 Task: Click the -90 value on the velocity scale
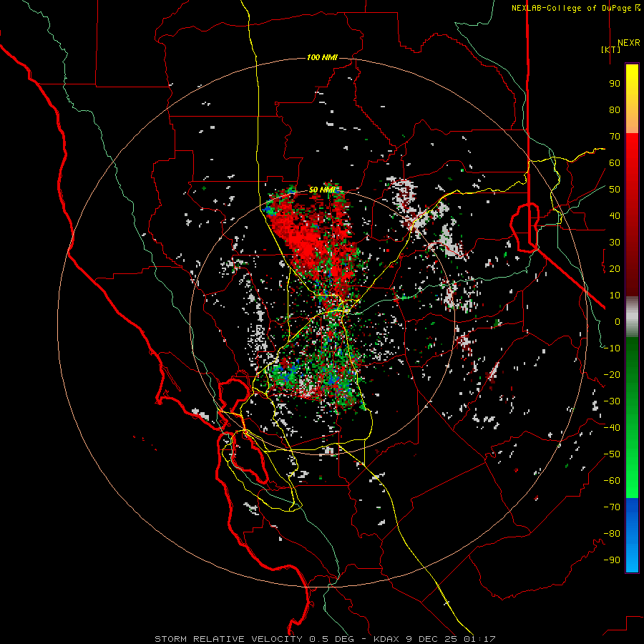click(x=612, y=560)
